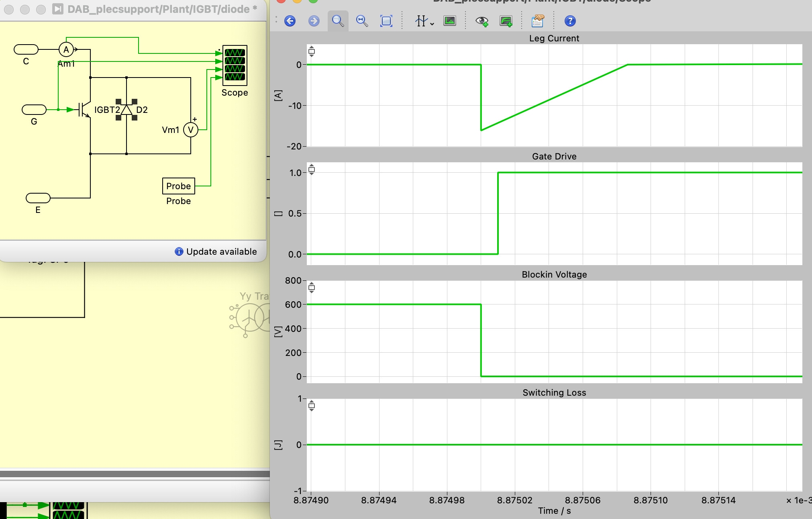
Task: Click the next view forward arrow
Action: coord(314,21)
